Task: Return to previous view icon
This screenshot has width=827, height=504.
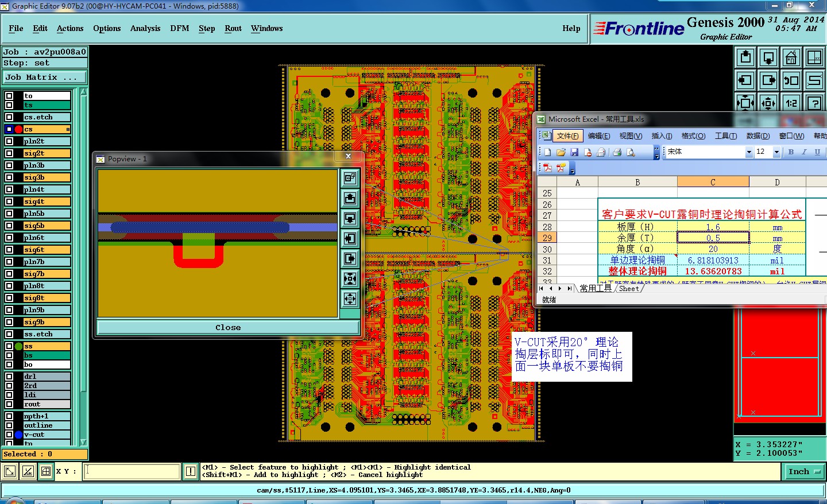Action: [791, 80]
